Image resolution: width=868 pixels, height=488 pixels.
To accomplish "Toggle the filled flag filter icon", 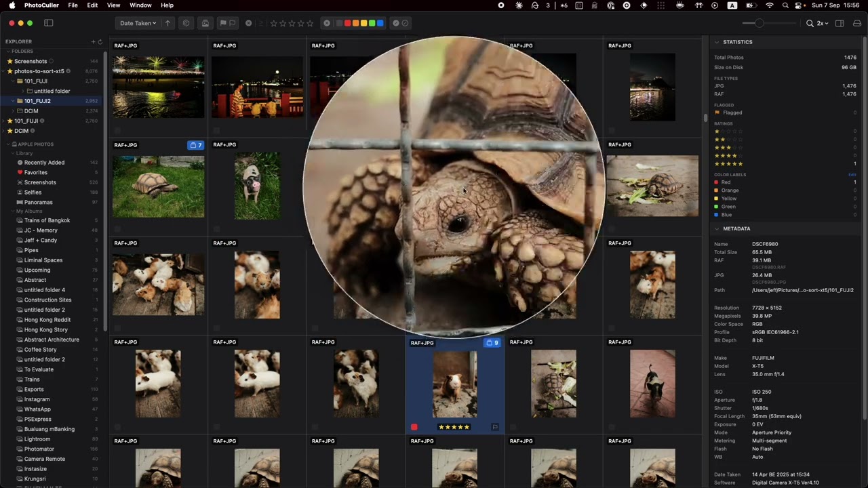I will pos(223,23).
